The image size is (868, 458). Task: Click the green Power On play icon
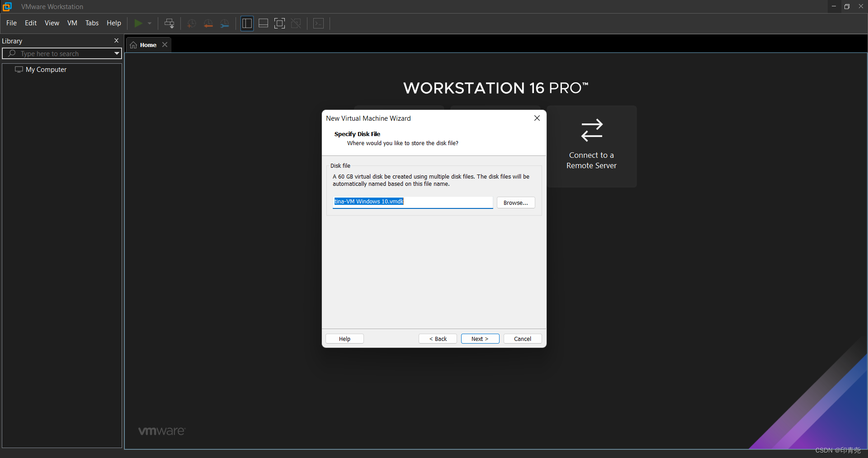[138, 23]
